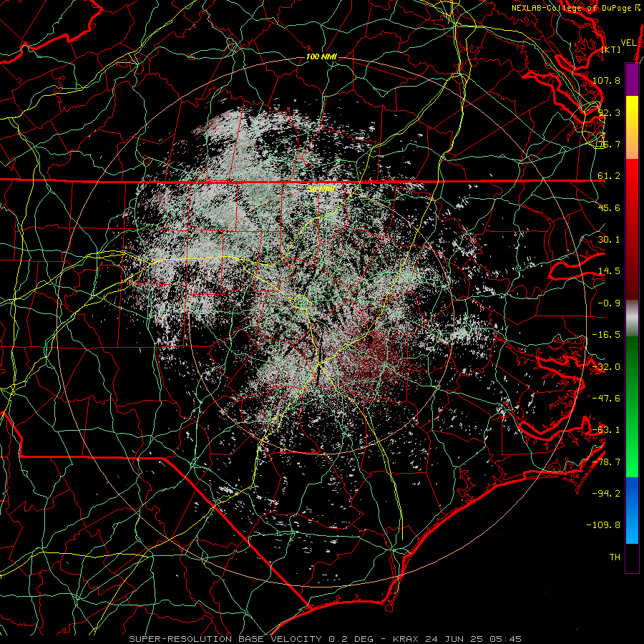This screenshot has width=644, height=644.
Task: Pick the gray near-zero segment of the color bar
Action: click(632, 318)
